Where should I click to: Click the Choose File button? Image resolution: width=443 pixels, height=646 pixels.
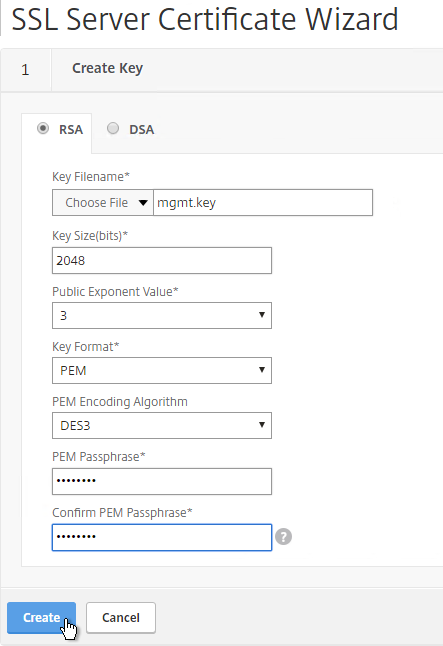[103, 203]
